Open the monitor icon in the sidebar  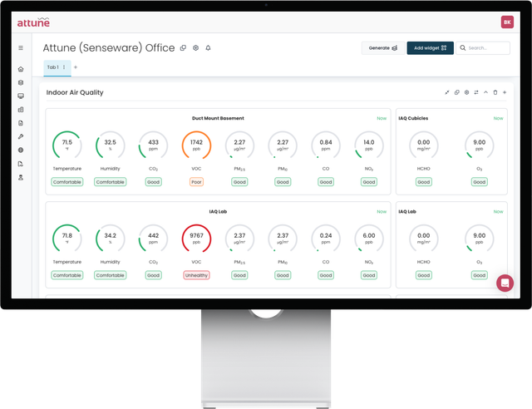pyautogui.click(x=21, y=96)
